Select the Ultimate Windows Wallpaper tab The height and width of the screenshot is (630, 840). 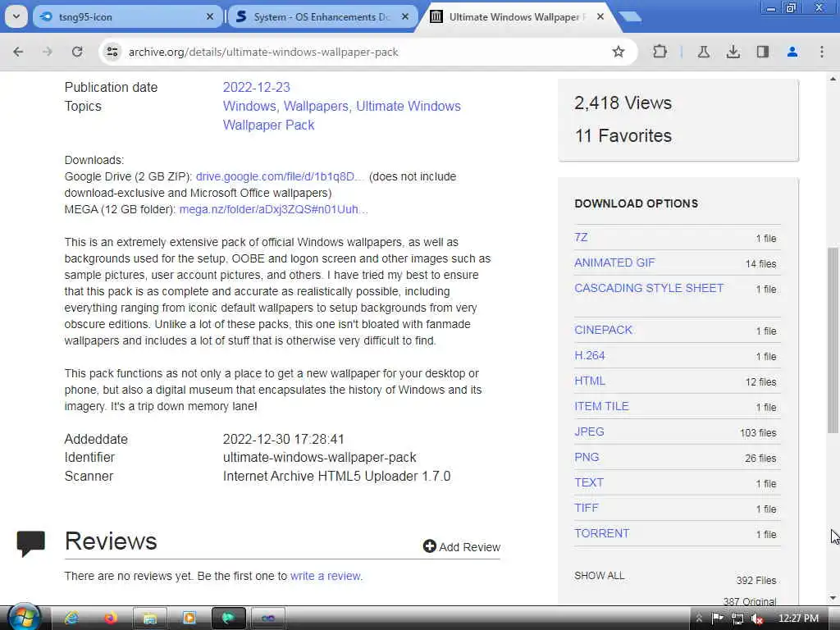click(517, 16)
